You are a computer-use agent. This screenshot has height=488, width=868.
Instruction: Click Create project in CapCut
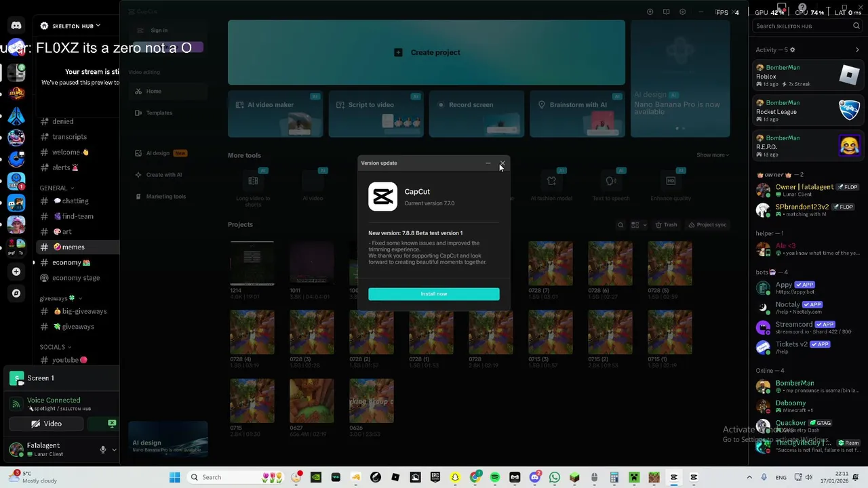tap(427, 52)
